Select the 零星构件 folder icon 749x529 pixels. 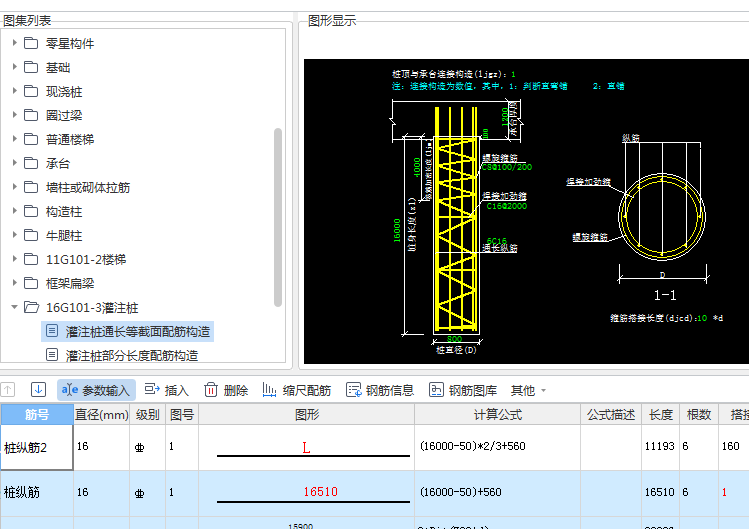[31, 43]
